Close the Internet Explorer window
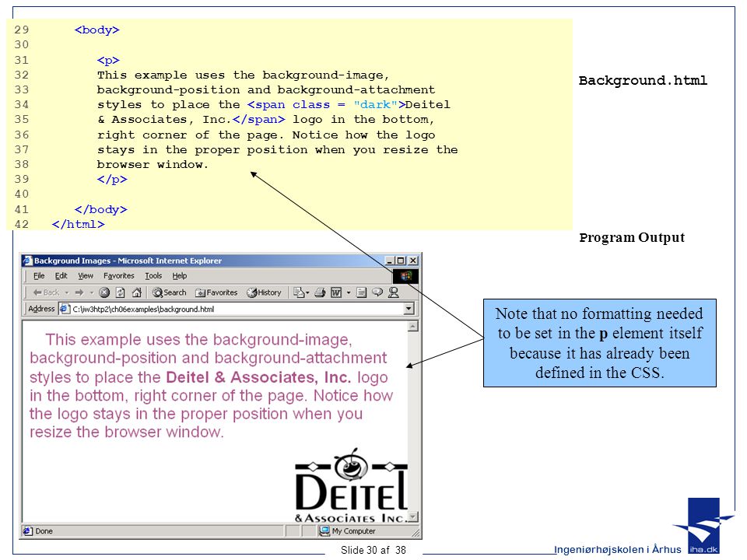Image resolution: width=747 pixels, height=560 pixels. pos(413,261)
